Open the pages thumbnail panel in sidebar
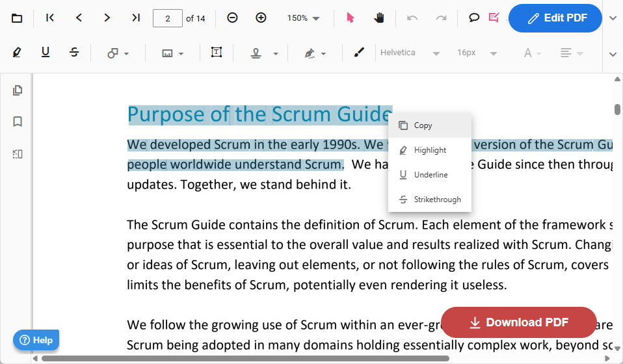This screenshot has height=364, width=623. tap(18, 90)
